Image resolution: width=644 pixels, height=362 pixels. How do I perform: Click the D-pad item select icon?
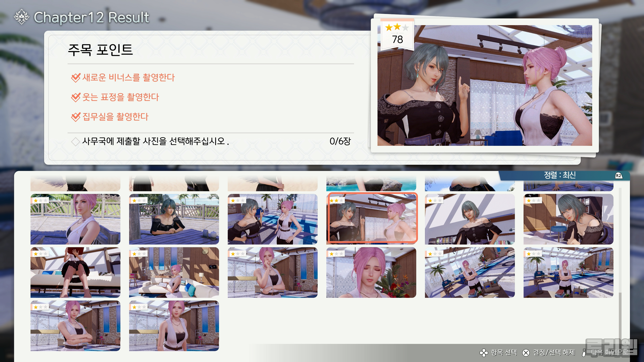coord(484,352)
